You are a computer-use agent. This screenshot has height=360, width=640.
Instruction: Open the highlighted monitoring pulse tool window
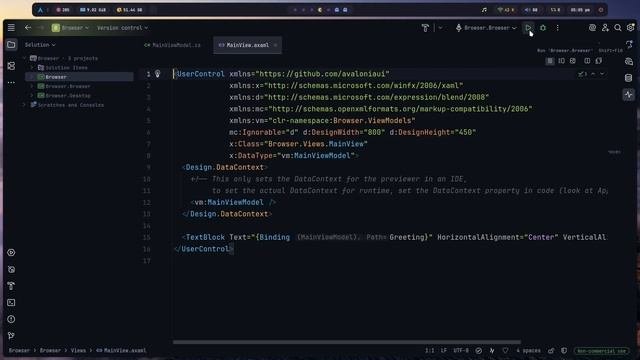coord(629,94)
